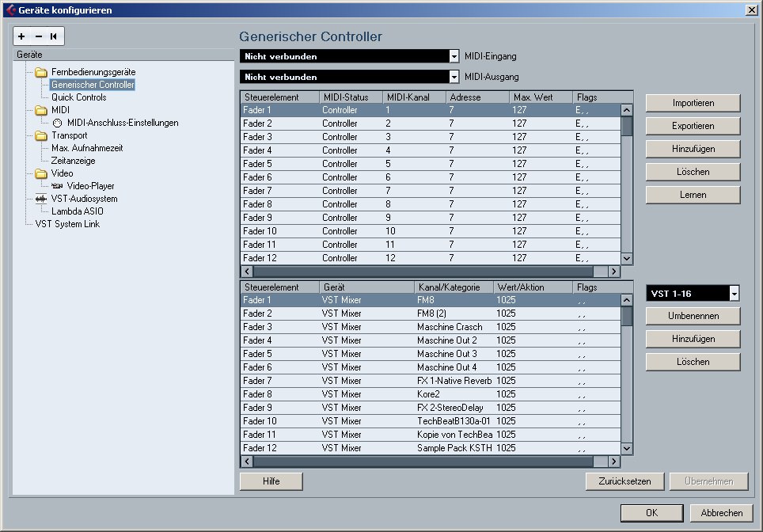Select Quick Controls in device tree
763x532 pixels.
(x=79, y=97)
